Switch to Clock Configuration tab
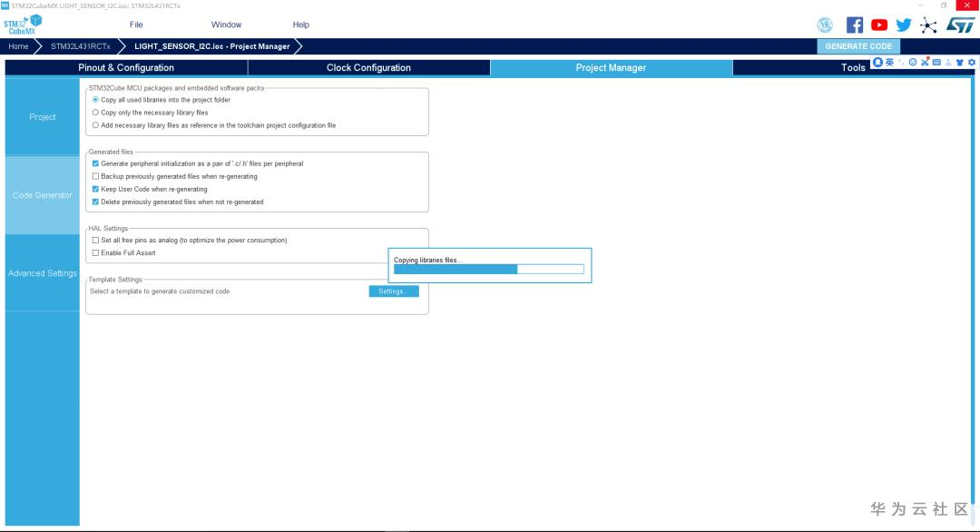The height and width of the screenshot is (532, 980). [x=368, y=67]
